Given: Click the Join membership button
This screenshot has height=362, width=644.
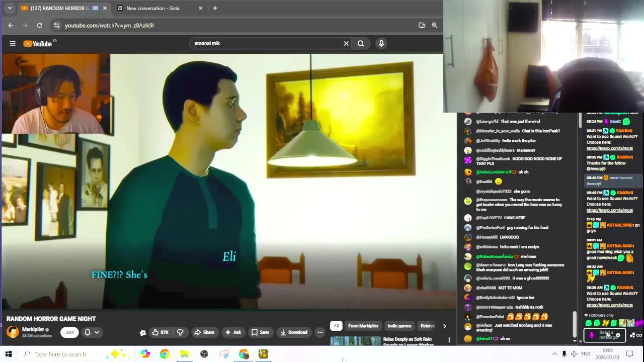Looking at the screenshot, I should (x=70, y=332).
